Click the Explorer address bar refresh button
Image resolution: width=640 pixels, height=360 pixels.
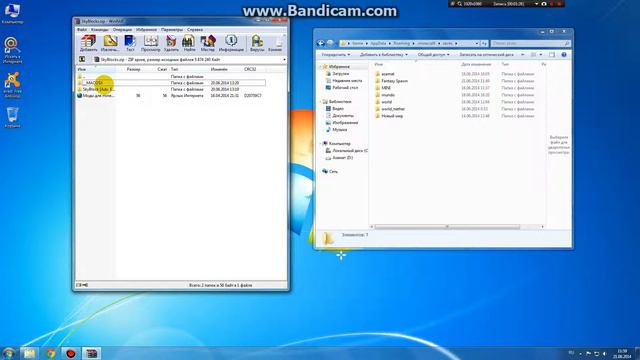click(484, 43)
